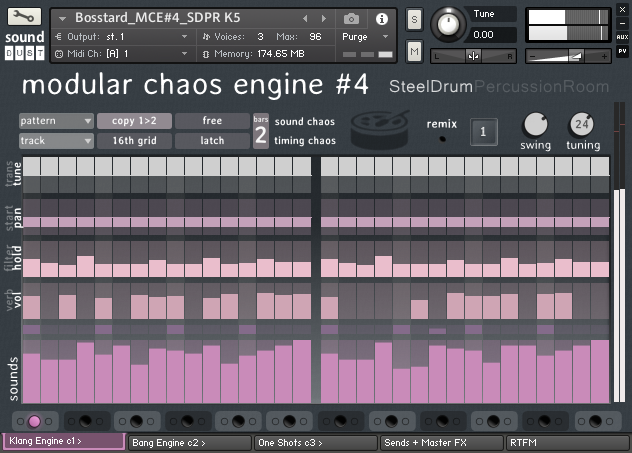This screenshot has height=453, width=632.
Task: Switch to Bang Engine c2 tab
Action: tap(190, 443)
